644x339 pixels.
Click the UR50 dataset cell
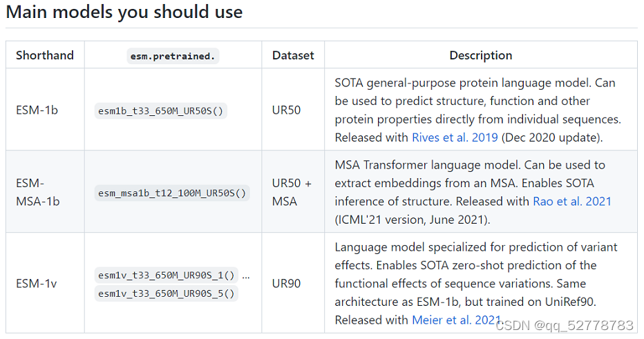pos(286,110)
